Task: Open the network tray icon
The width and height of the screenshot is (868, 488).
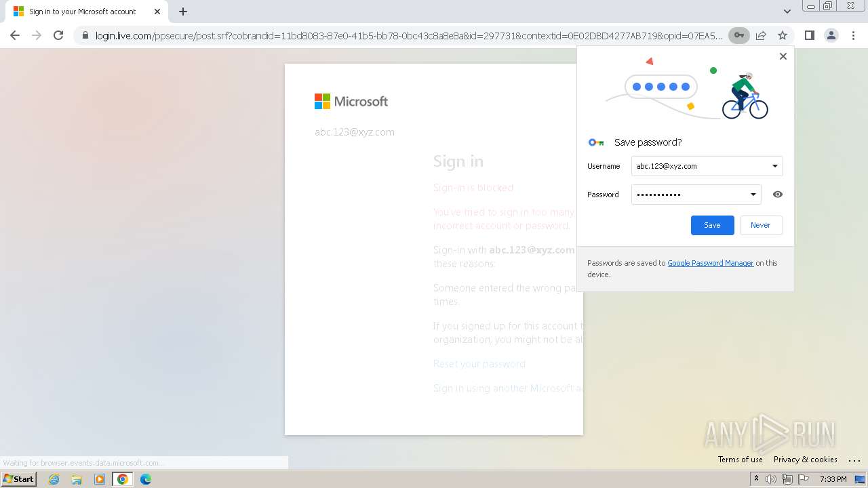Action: [x=787, y=479]
